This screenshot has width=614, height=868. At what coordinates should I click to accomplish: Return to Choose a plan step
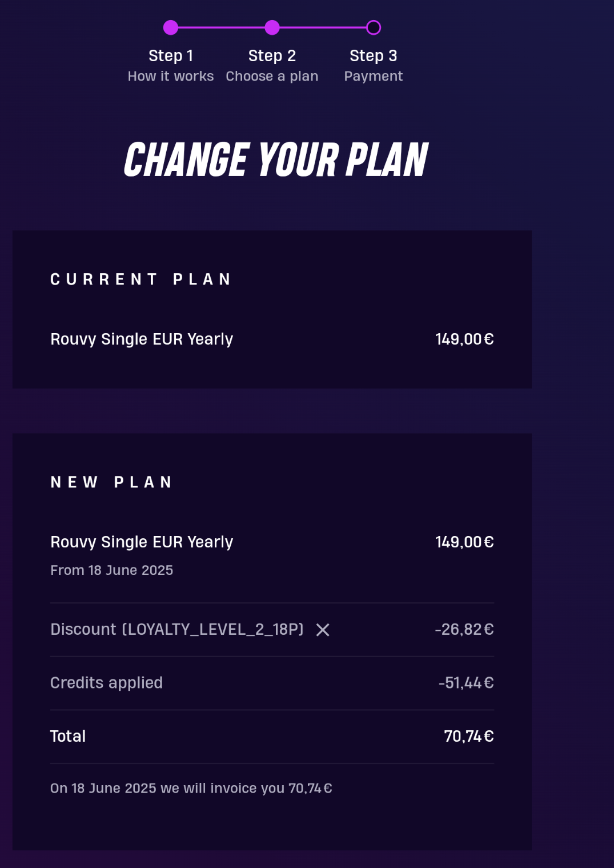coord(272,76)
